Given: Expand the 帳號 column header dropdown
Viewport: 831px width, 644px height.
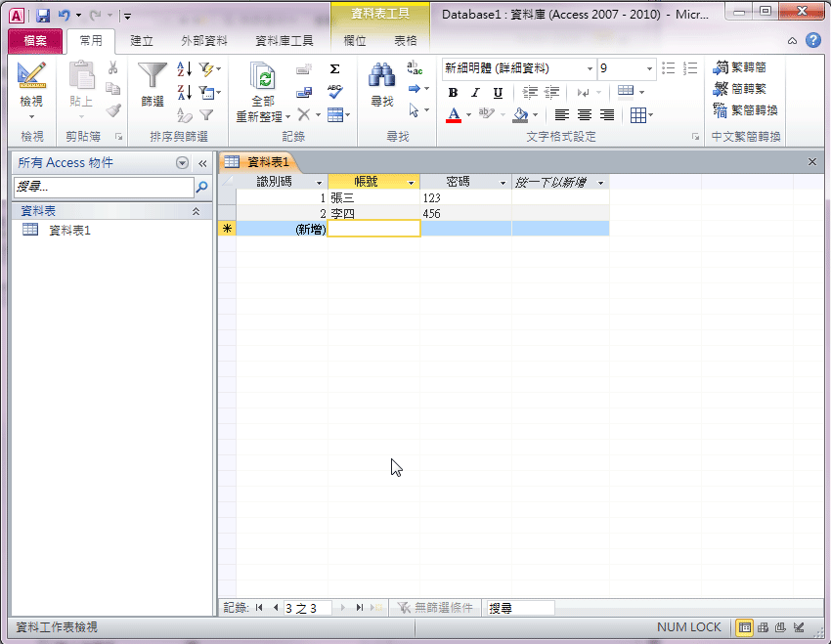Looking at the screenshot, I should [411, 183].
